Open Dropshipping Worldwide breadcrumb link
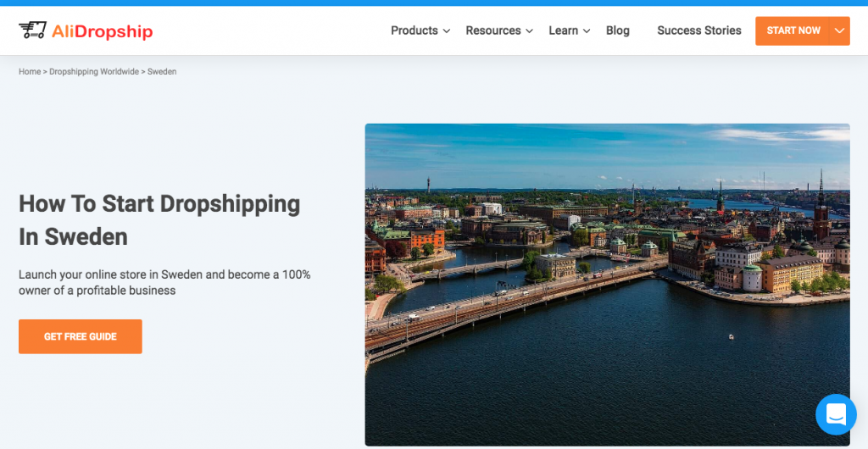 click(x=94, y=72)
